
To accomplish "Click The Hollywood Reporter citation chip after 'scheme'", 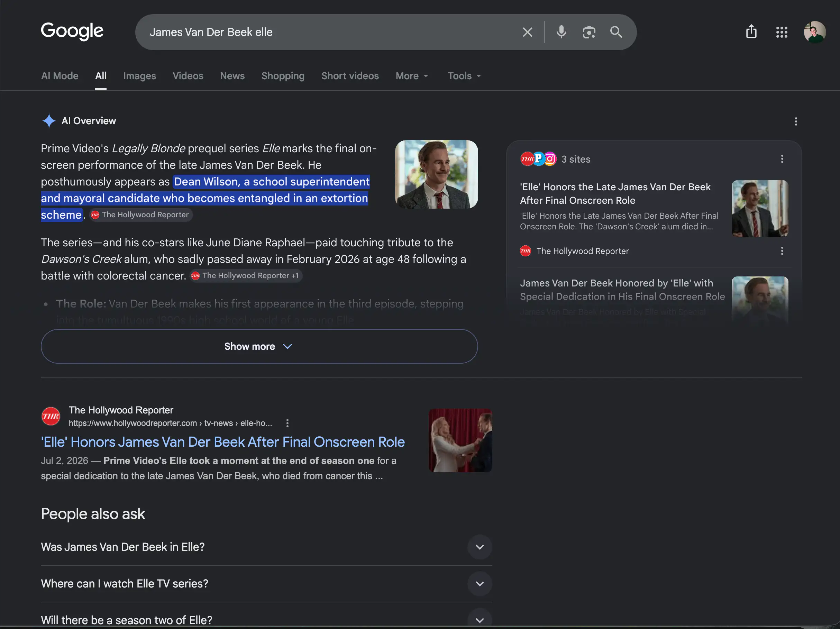I will click(x=141, y=215).
